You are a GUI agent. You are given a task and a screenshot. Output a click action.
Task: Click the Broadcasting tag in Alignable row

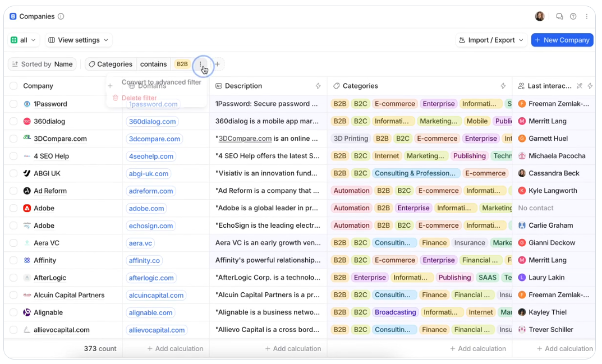395,312
